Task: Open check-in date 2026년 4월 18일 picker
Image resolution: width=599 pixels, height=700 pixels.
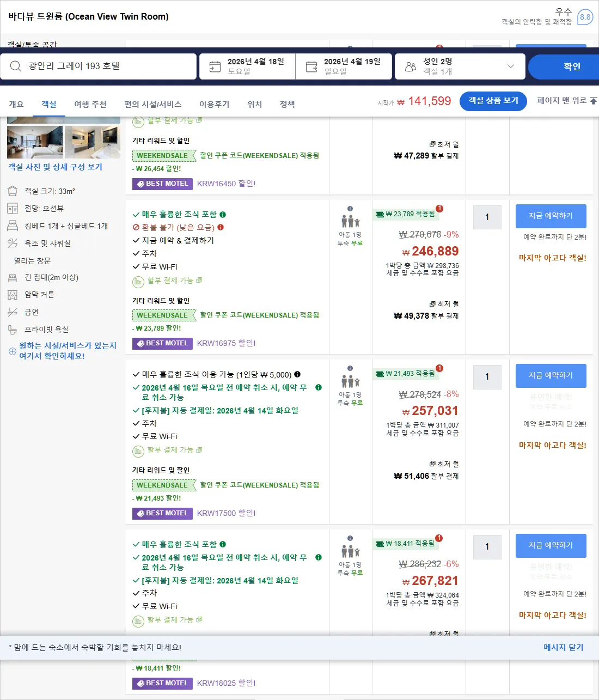Action: pos(248,66)
